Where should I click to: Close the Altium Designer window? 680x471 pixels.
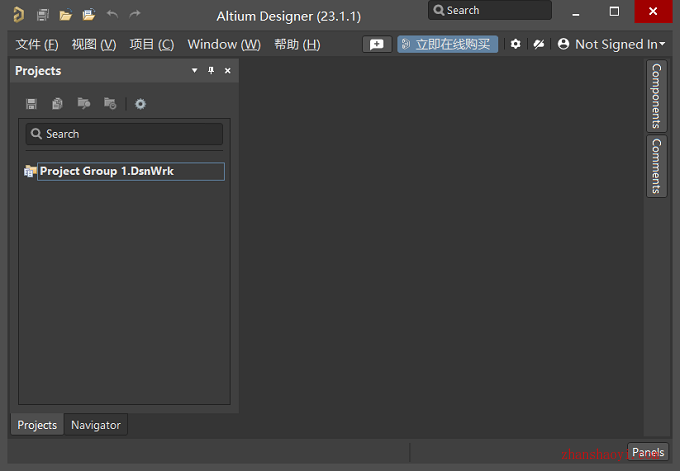tap(653, 11)
